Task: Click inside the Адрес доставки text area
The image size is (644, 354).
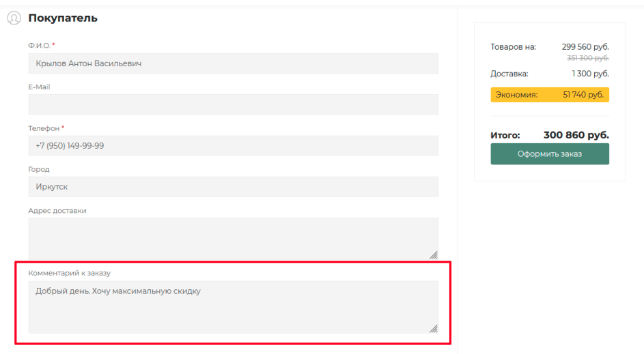Action: (234, 239)
